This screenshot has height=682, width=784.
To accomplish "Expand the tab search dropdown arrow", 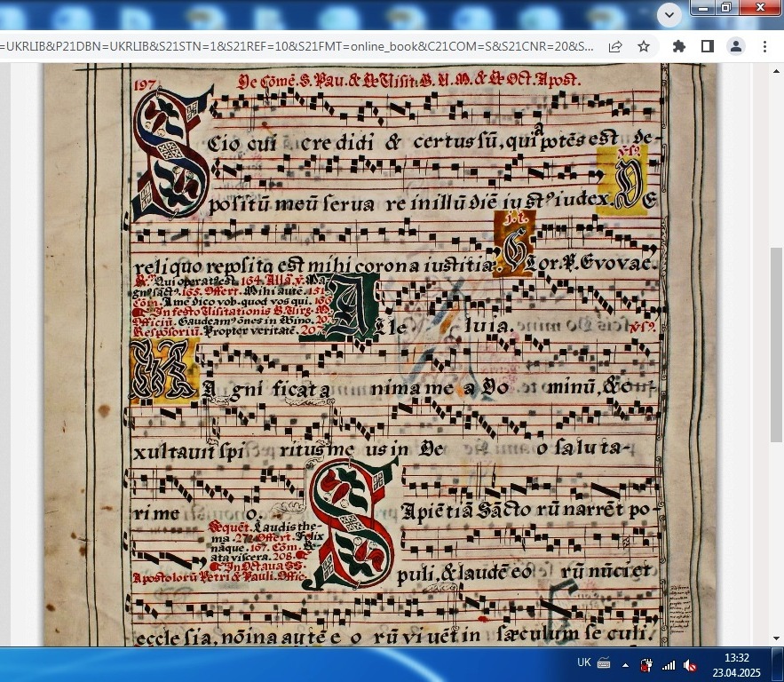I will click(x=669, y=14).
